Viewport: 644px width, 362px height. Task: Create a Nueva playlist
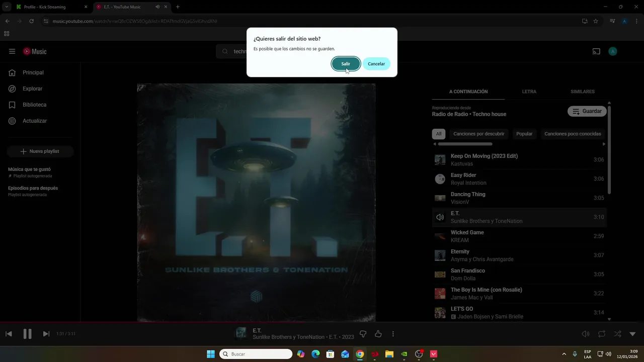(x=40, y=151)
